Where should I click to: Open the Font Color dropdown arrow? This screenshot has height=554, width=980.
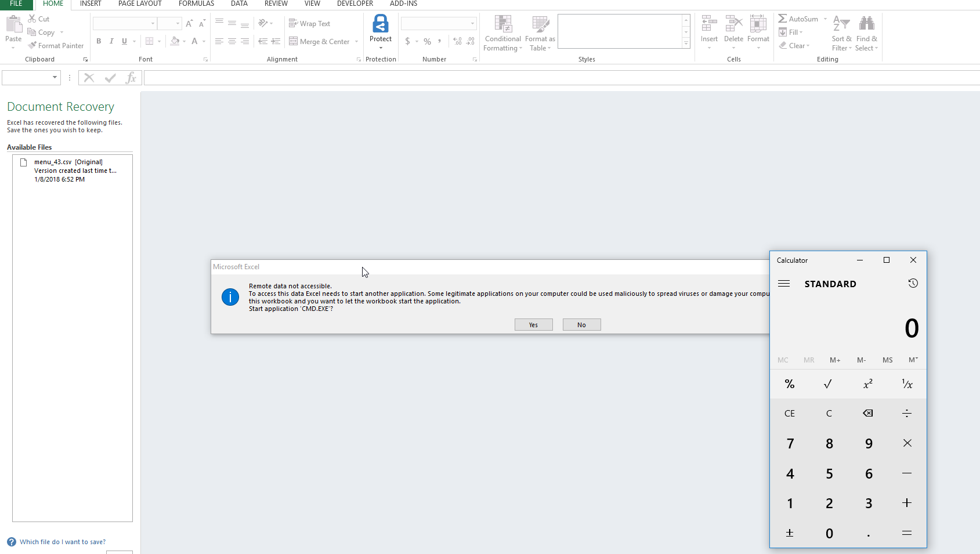[204, 41]
